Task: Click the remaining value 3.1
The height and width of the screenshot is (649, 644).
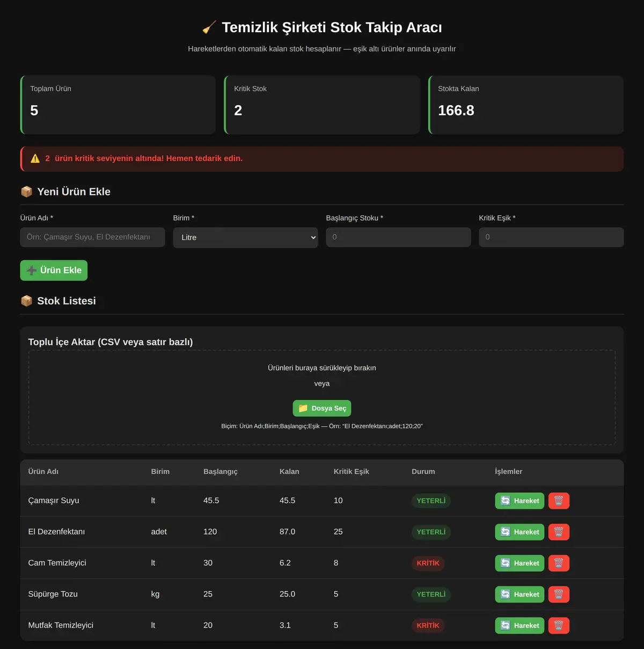Action: (x=285, y=625)
